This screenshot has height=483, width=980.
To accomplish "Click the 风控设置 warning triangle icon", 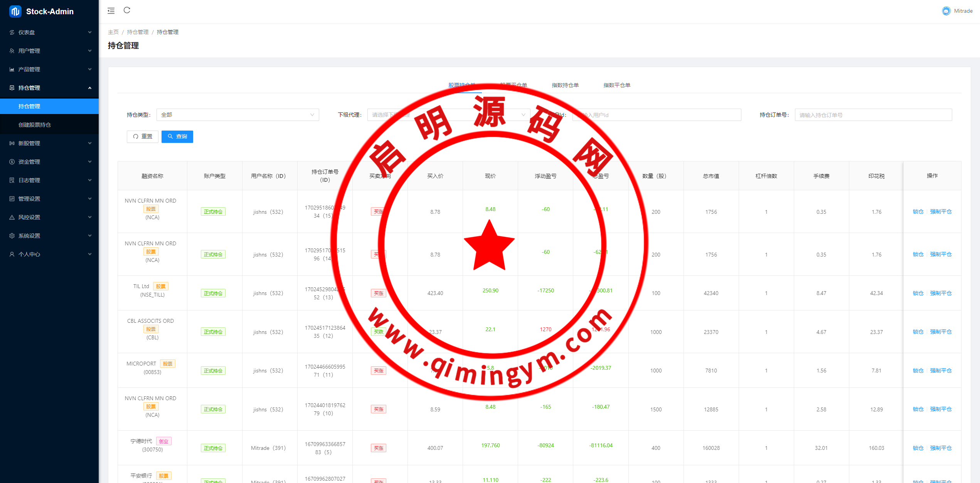I will pyautogui.click(x=12, y=217).
